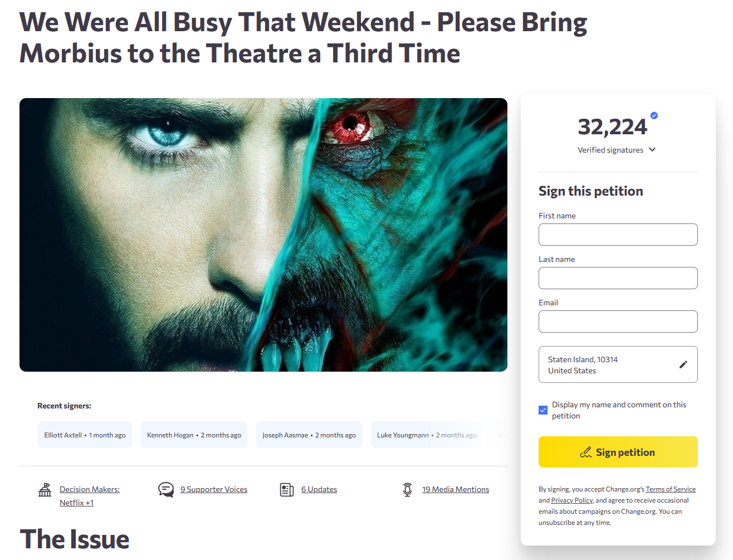Click into the Last name field
The width and height of the screenshot is (733, 560).
(618, 278)
